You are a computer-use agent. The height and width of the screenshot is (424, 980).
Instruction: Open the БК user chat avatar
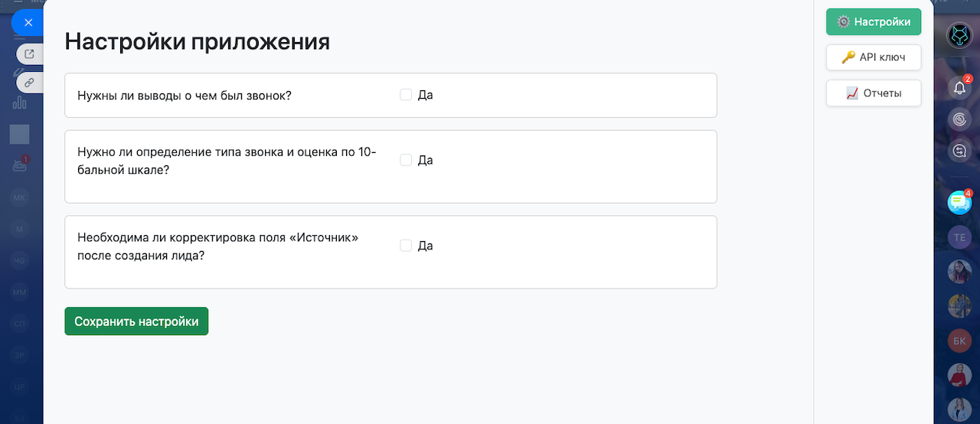[959, 341]
